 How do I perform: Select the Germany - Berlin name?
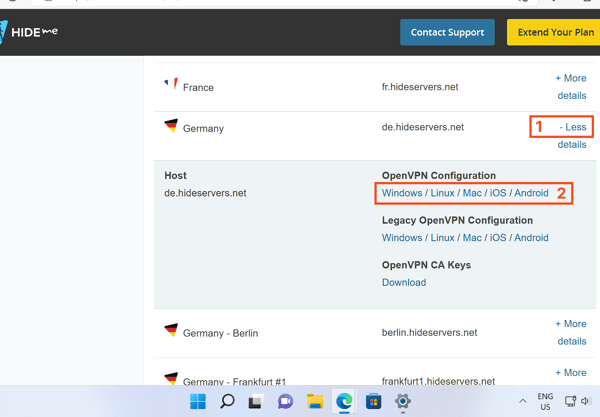tap(220, 333)
